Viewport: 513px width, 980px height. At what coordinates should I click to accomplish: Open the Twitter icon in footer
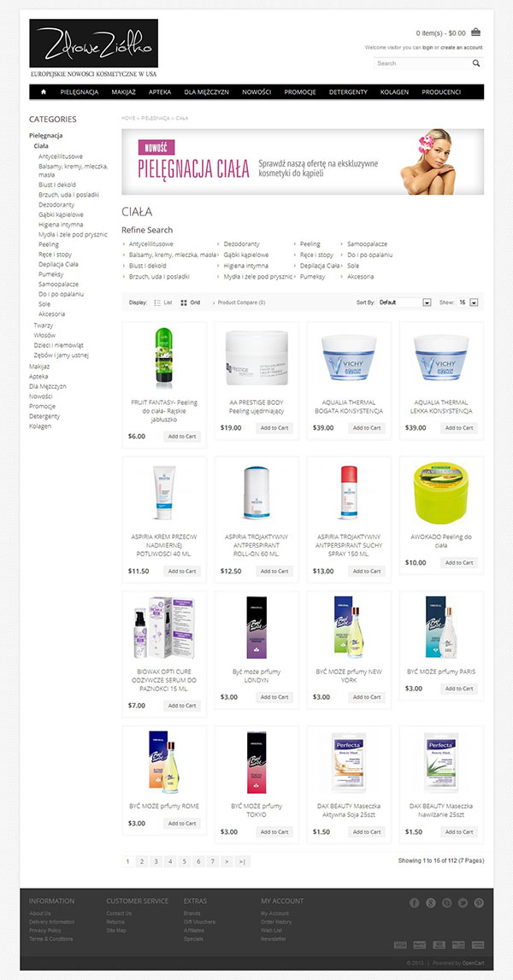tap(463, 902)
